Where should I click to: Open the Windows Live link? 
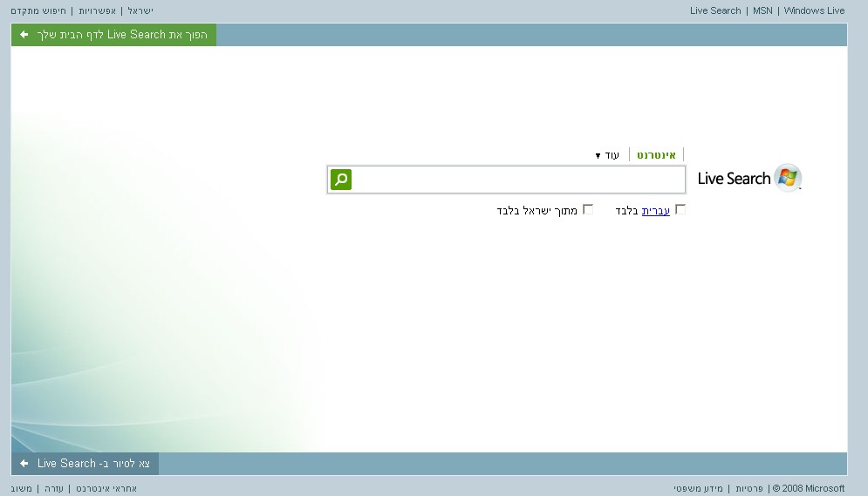coord(814,11)
